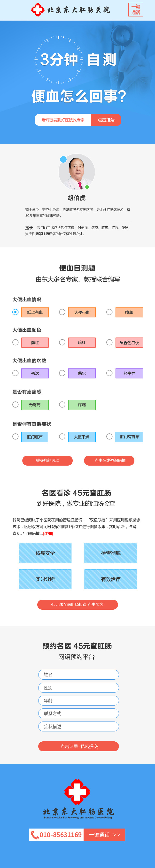Open the red [详细] details link
Image resolution: width=155 pixels, height=868 pixels.
point(48,533)
